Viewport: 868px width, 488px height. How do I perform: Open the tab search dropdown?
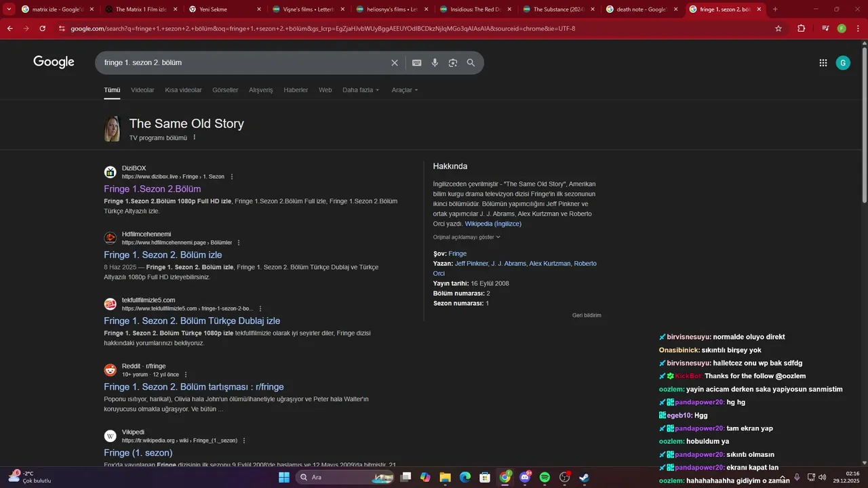point(9,9)
